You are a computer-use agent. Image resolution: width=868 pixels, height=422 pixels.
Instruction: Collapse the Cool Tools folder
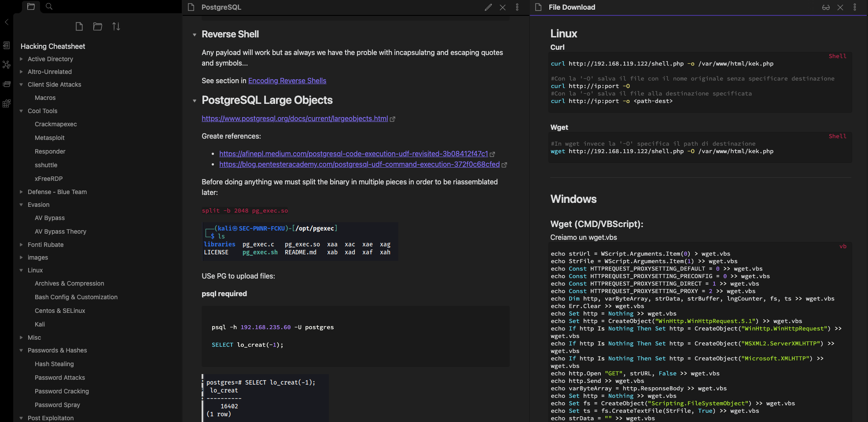coord(21,111)
